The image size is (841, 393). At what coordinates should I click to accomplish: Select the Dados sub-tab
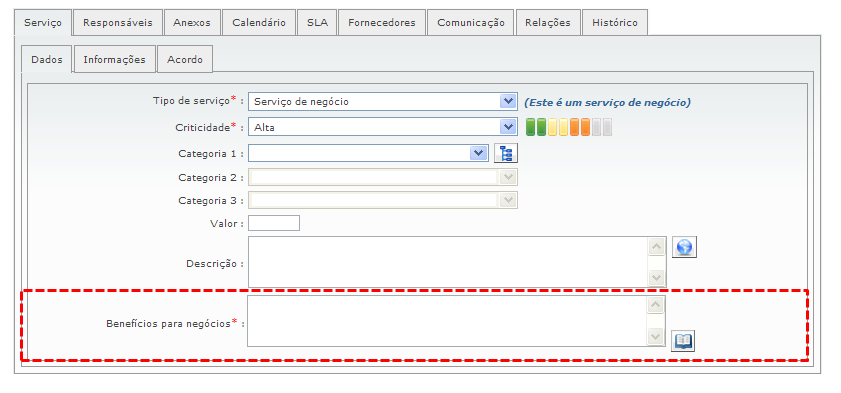47,60
